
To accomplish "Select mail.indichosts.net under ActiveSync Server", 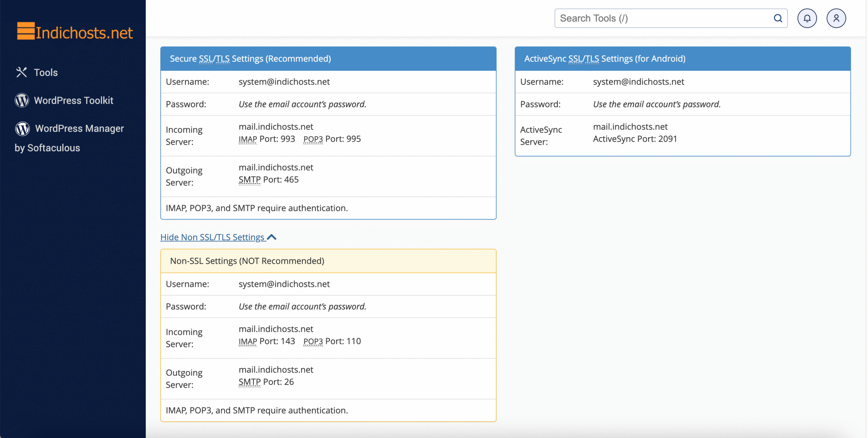I will [x=630, y=126].
